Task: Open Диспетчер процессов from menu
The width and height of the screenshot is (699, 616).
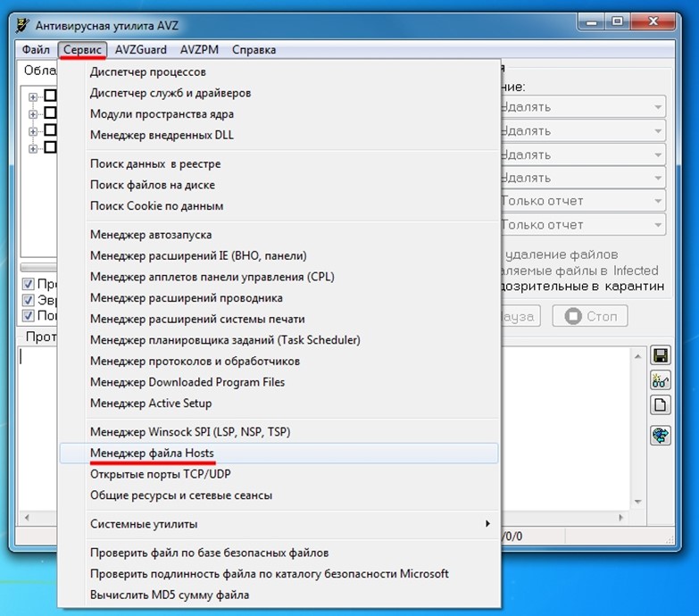Action: [147, 71]
